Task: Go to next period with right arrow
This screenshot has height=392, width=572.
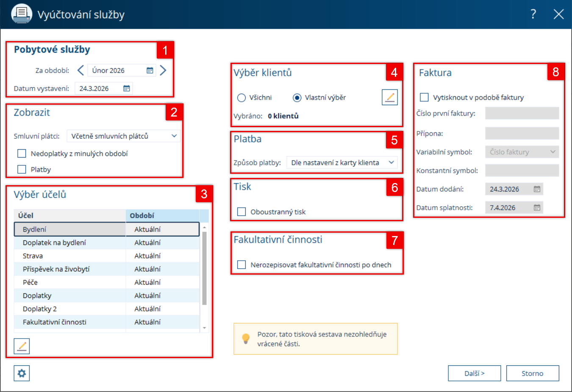Action: [x=163, y=70]
